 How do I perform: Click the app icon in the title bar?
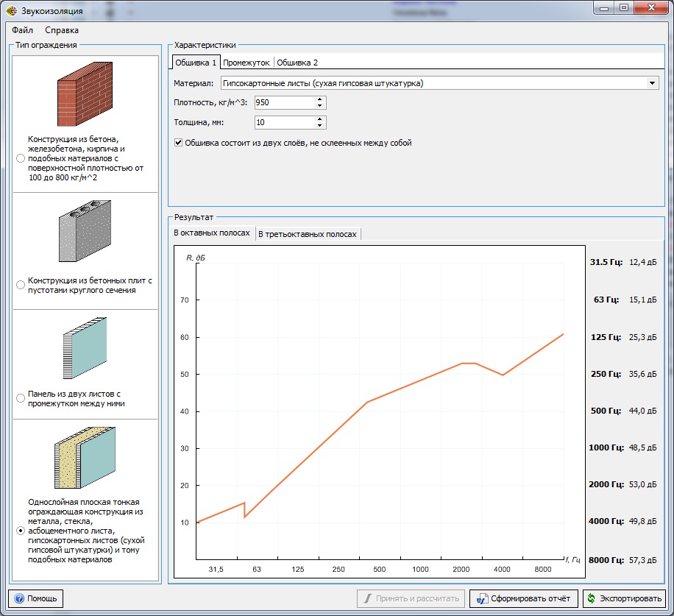click(x=10, y=10)
